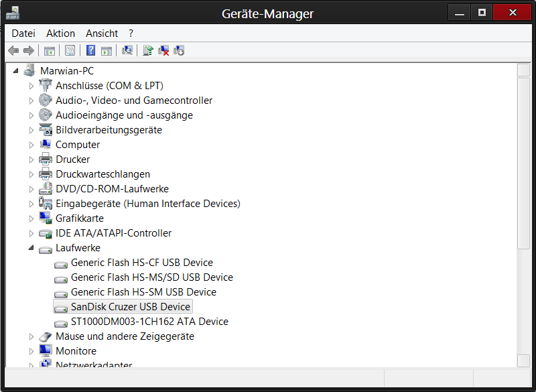Click the Eingabegeräte HID icon
This screenshot has width=536, height=392.
[x=46, y=203]
